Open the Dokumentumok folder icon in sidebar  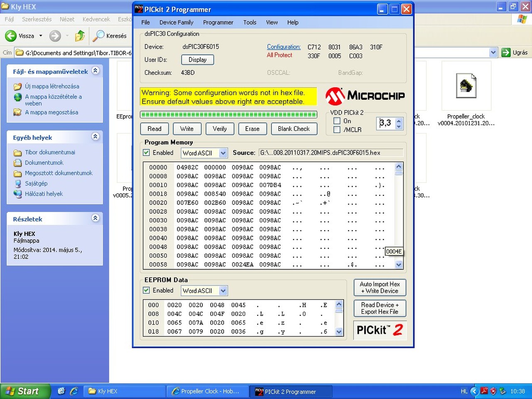pyautogui.click(x=17, y=163)
